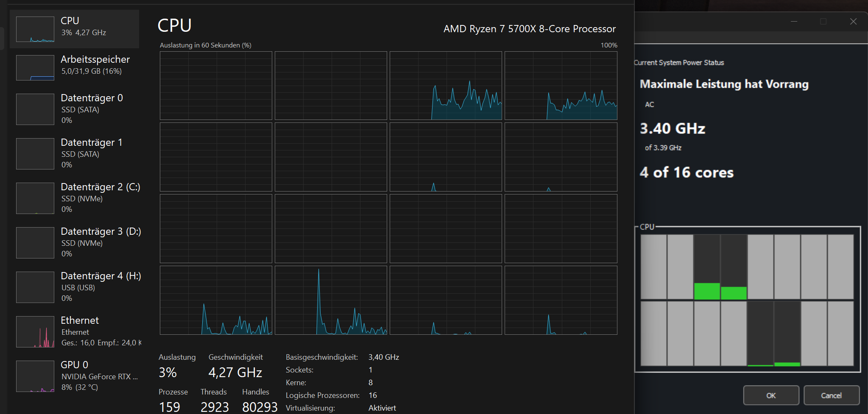This screenshot has height=414, width=868.
Task: Minimize the power status window
Action: click(x=794, y=22)
